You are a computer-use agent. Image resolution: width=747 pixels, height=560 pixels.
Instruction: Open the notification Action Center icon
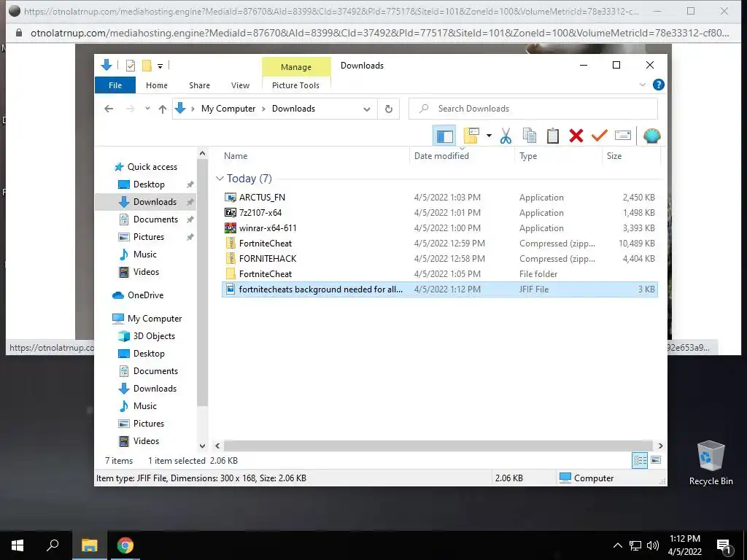724,545
